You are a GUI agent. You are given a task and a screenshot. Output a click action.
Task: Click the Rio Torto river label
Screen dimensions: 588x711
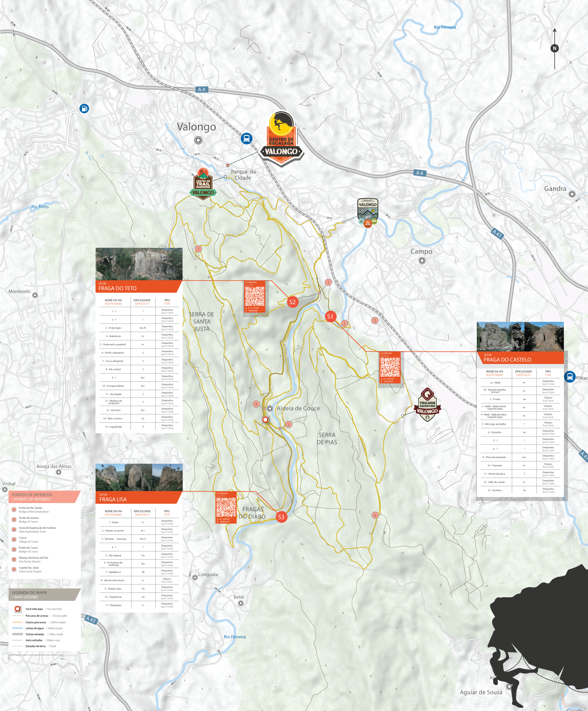(40, 206)
